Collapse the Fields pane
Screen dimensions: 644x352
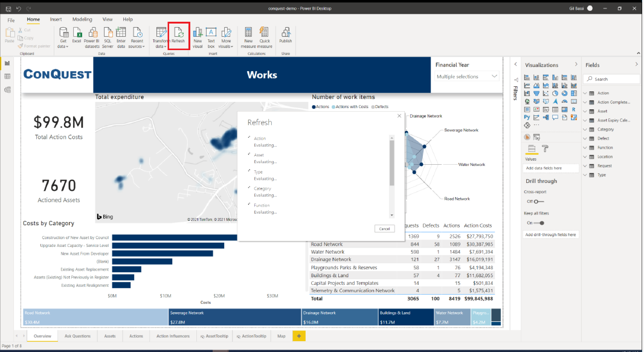click(637, 65)
